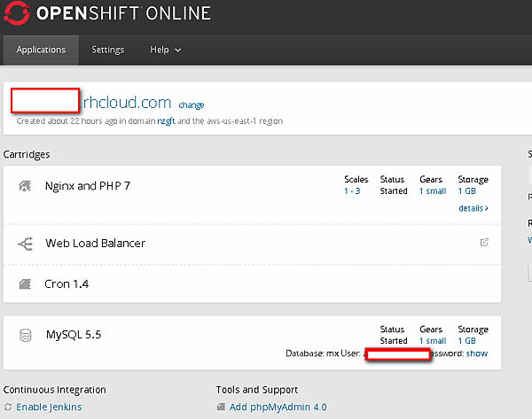Open the Nginx cartridge details link
The image size is (532, 419).
473,208
